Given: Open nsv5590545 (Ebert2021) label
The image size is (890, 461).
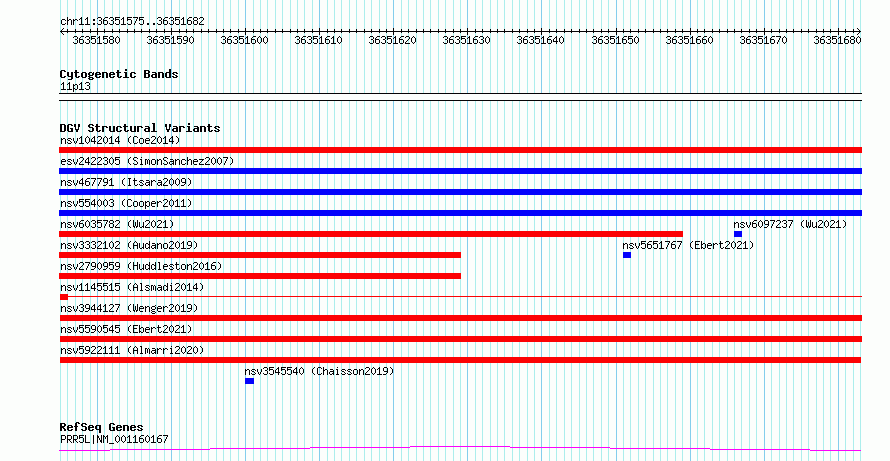Looking at the screenshot, I should [126, 329].
